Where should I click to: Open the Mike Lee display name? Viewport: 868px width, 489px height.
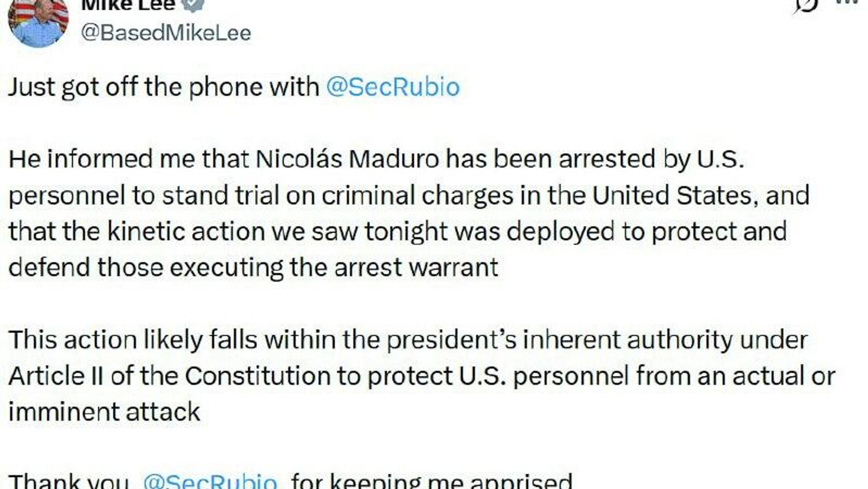[128, 5]
